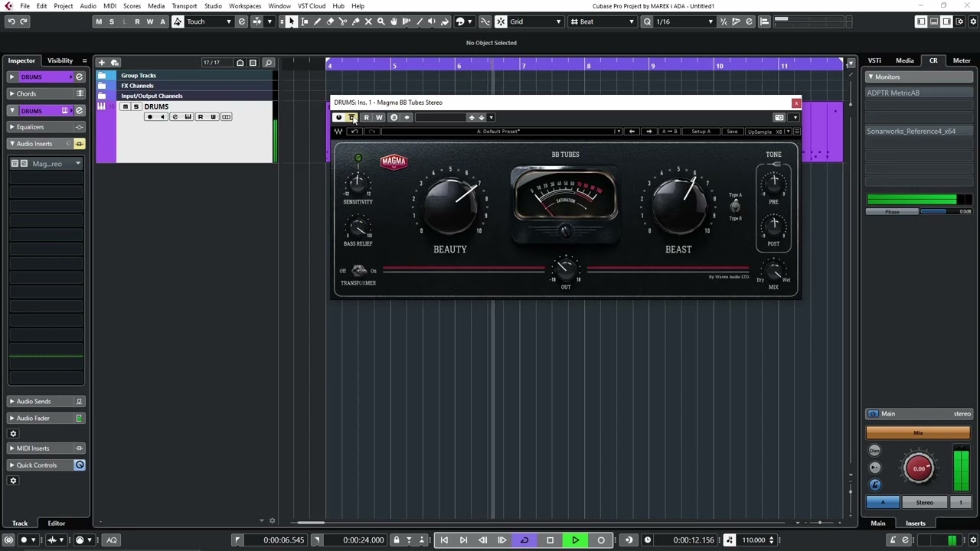
Task: Toggle plugin Read automation R button
Action: tap(366, 117)
